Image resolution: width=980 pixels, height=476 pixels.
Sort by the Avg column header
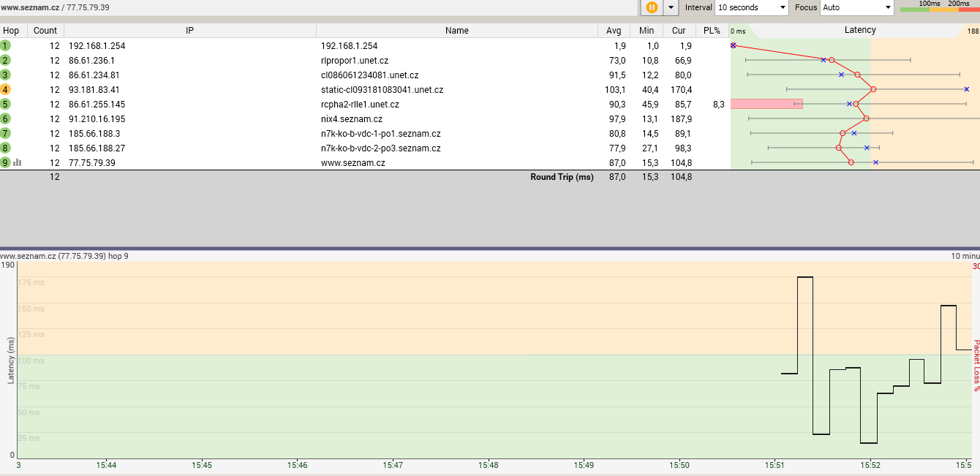click(614, 31)
